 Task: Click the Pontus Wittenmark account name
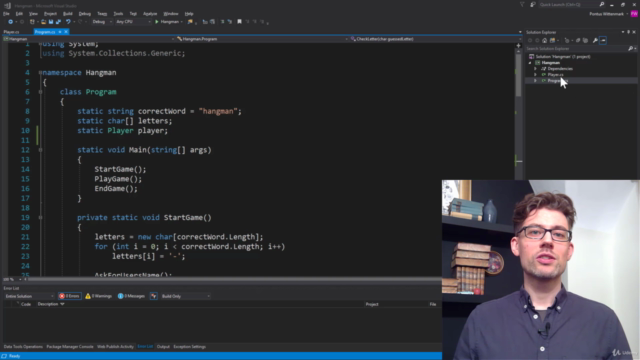pos(607,14)
